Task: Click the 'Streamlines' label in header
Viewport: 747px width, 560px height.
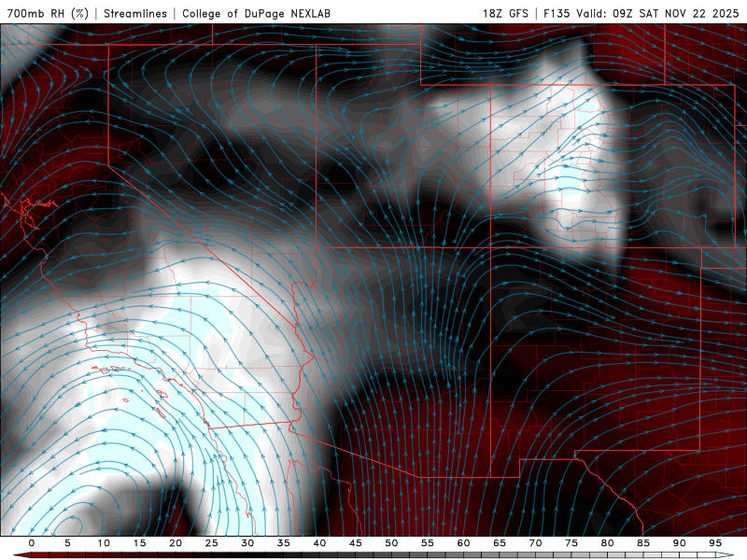Action: pyautogui.click(x=135, y=13)
